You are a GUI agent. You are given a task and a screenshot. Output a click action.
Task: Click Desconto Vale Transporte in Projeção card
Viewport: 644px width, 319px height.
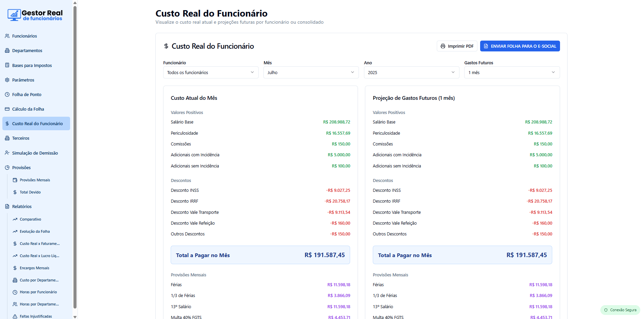point(462,212)
